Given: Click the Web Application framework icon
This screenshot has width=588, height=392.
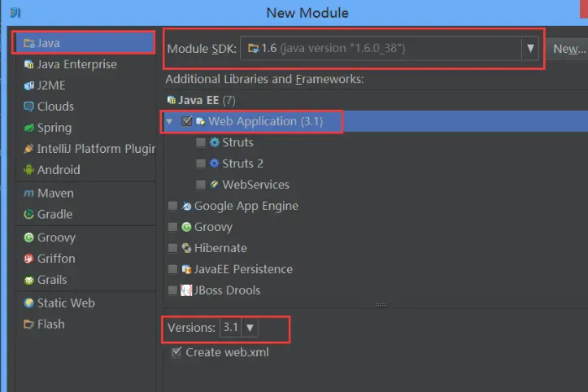Looking at the screenshot, I should pyautogui.click(x=201, y=121).
